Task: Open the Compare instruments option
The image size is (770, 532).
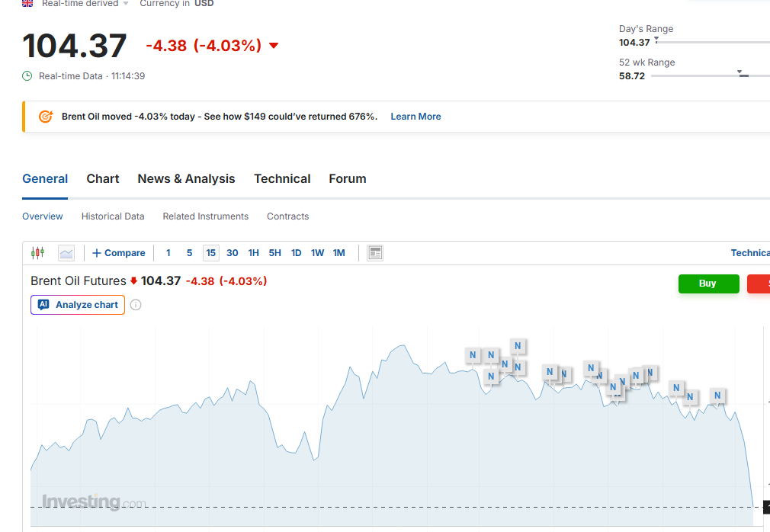Action: click(119, 253)
